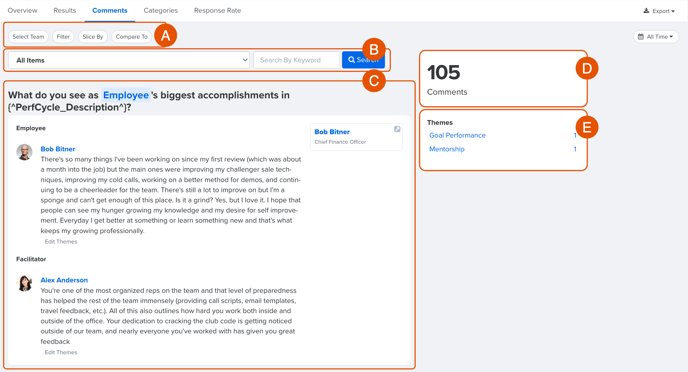Open the Slice By option

[x=93, y=36]
